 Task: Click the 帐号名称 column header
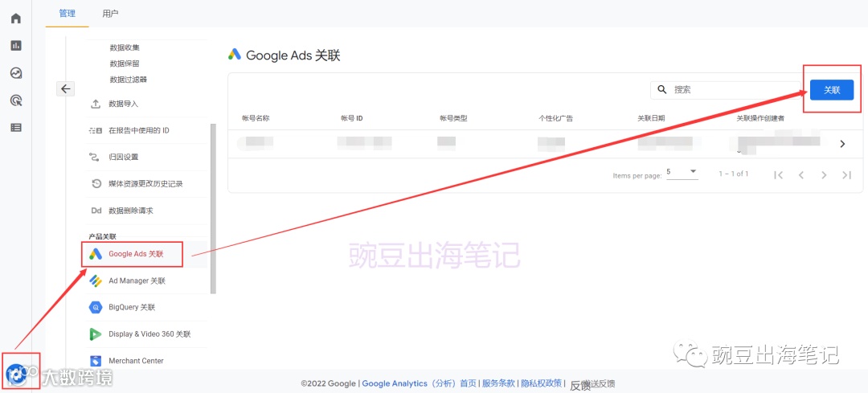pyautogui.click(x=256, y=118)
